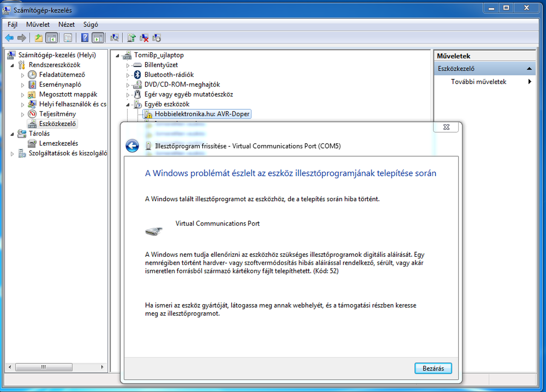The width and height of the screenshot is (546, 392).
Task: Expand the Eseménynapló node
Action: tap(23, 84)
